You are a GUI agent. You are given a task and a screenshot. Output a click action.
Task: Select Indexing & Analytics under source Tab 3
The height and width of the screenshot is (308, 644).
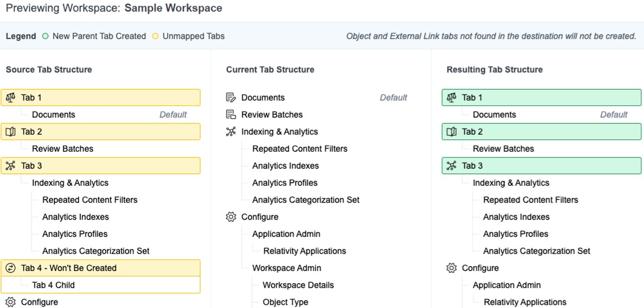(x=70, y=183)
